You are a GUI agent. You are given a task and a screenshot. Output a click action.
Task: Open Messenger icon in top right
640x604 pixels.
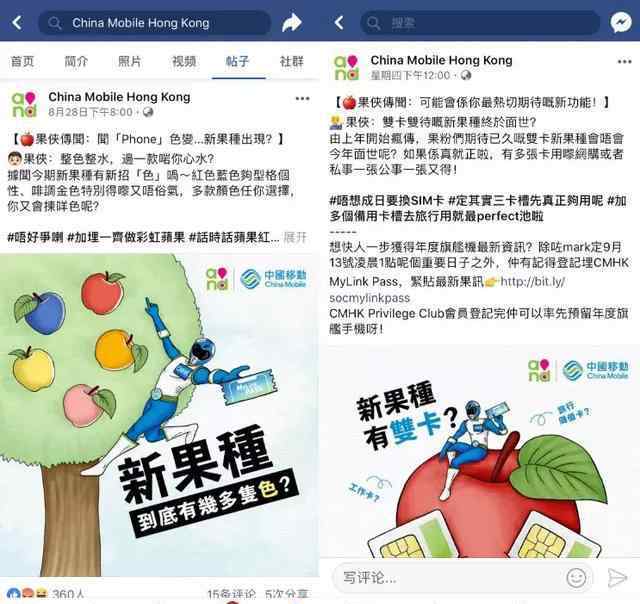(621, 22)
